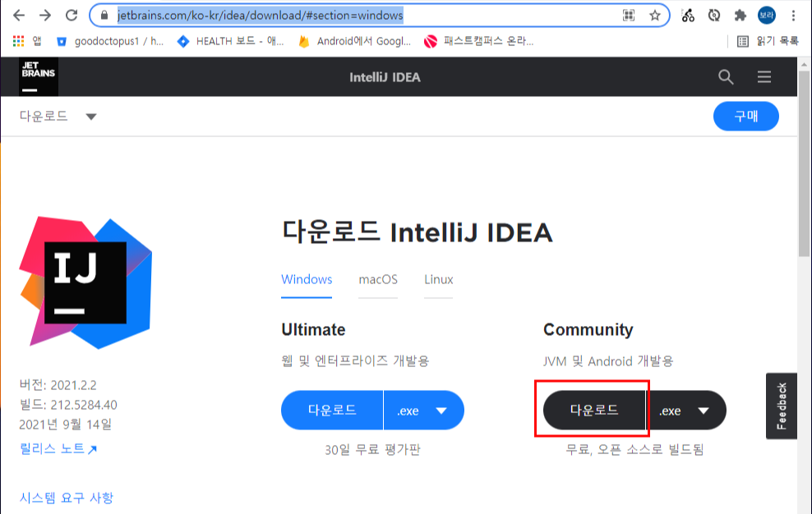Click the 30일 무료 평가판 caption

pos(373,450)
